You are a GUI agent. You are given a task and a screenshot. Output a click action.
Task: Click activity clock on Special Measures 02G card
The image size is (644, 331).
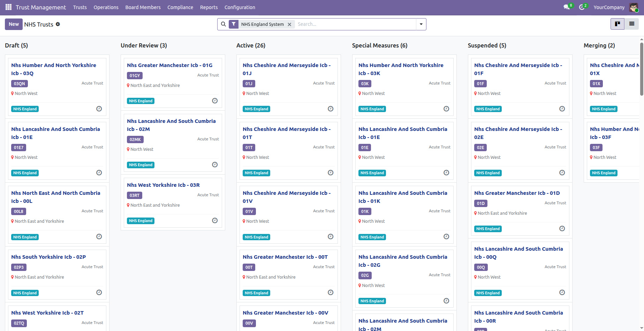tap(446, 301)
